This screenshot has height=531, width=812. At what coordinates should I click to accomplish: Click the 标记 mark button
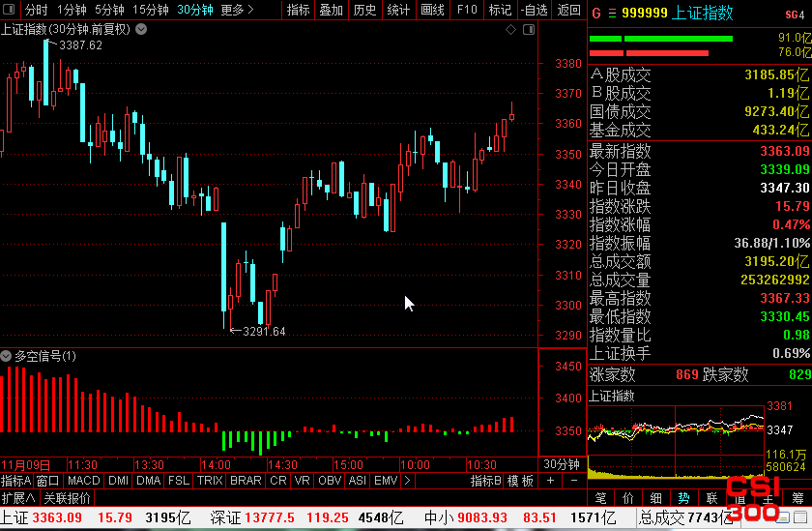click(500, 10)
